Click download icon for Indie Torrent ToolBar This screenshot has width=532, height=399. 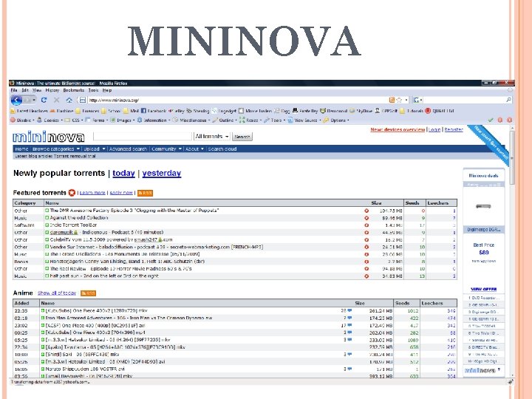click(47, 225)
